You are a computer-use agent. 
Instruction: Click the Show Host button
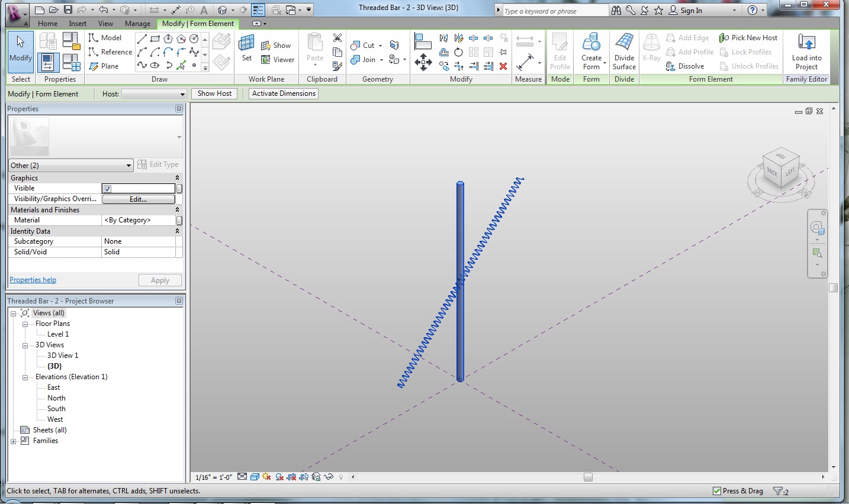[214, 93]
